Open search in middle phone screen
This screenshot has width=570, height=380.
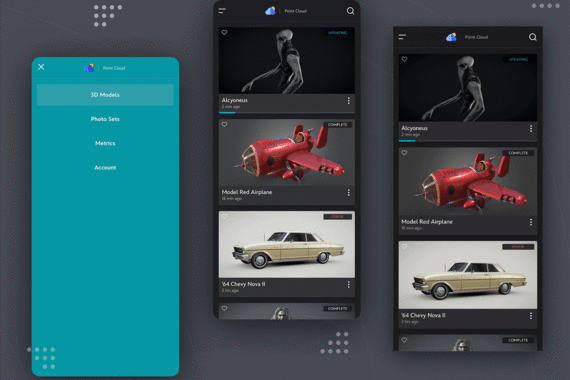(350, 11)
